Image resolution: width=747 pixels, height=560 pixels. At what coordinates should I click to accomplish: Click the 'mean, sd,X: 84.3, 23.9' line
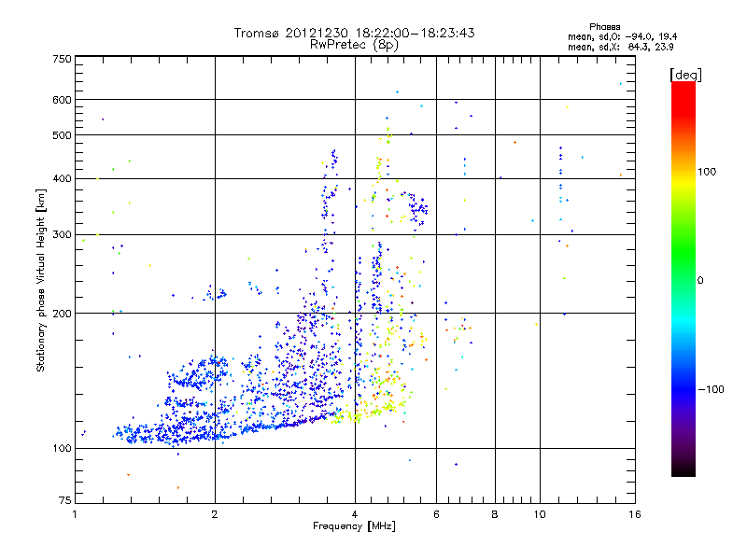pyautogui.click(x=621, y=47)
